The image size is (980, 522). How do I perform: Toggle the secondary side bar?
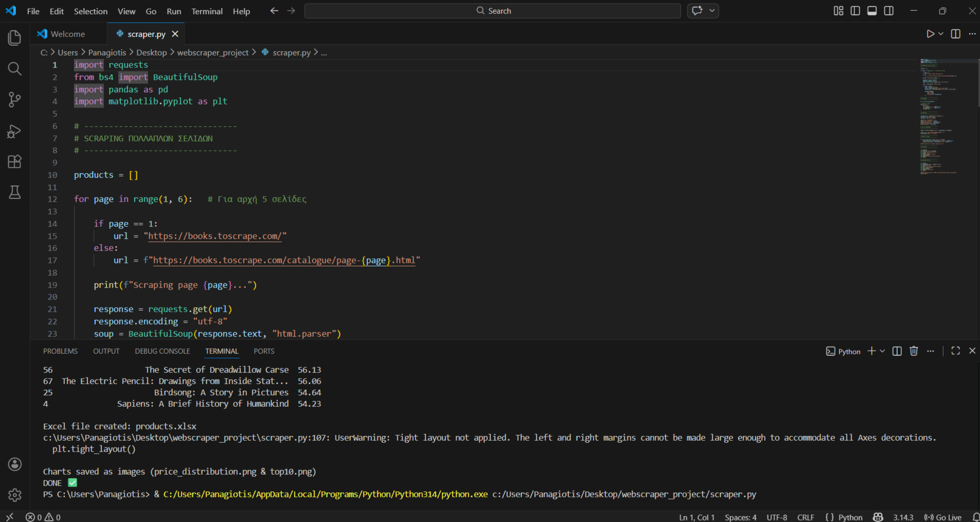889,11
